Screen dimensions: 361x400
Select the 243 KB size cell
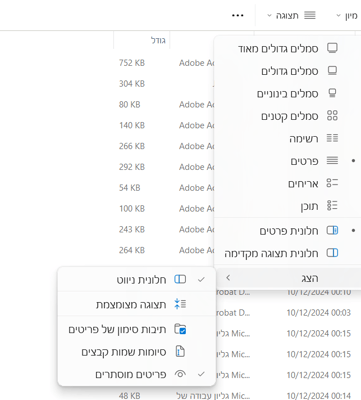pos(132,229)
